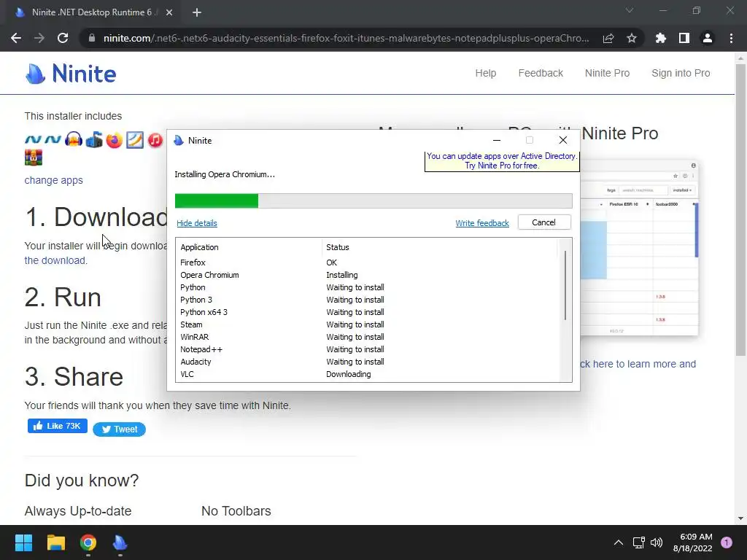The image size is (747, 560).
Task: Open the Chrome profile avatar
Action: (x=708, y=38)
